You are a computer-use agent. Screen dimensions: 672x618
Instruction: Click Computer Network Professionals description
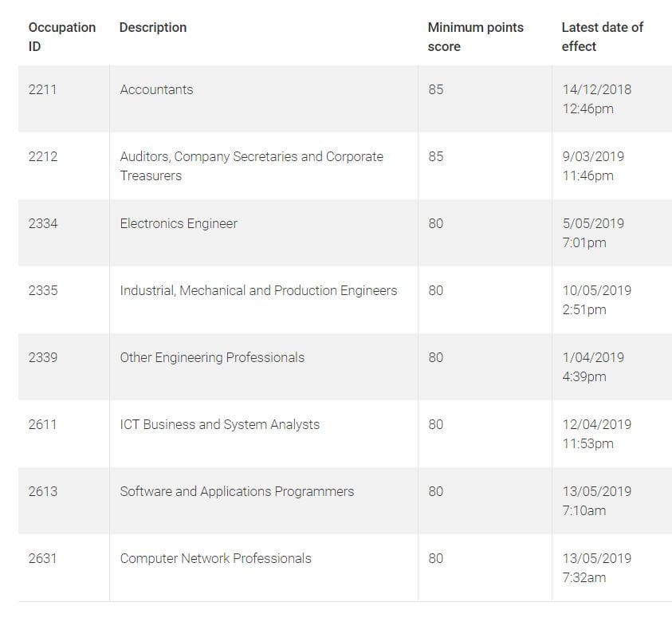pyautogui.click(x=215, y=558)
